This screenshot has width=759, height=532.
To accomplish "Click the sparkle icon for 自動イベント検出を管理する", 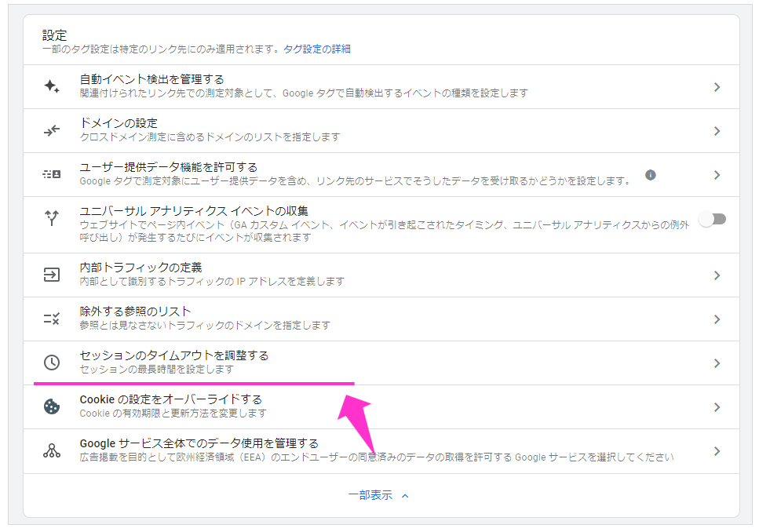I will pyautogui.click(x=52, y=86).
